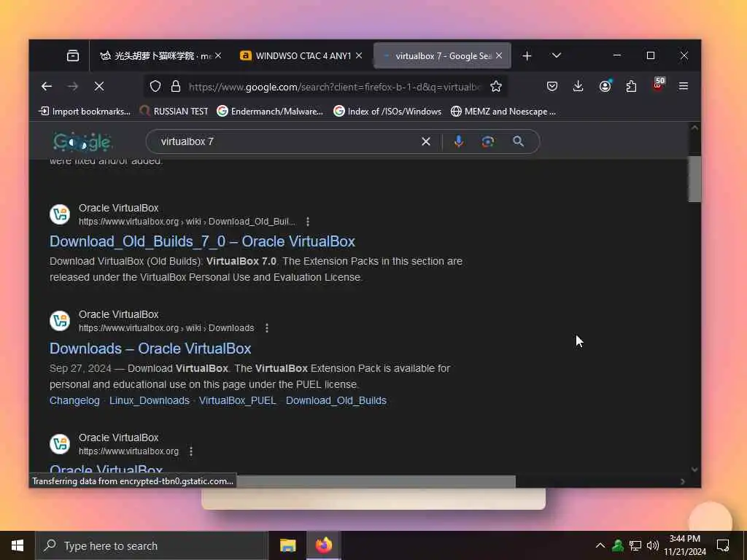
Task: Open the clock showing 3:44 PM 11/21/2024
Action: point(685,545)
